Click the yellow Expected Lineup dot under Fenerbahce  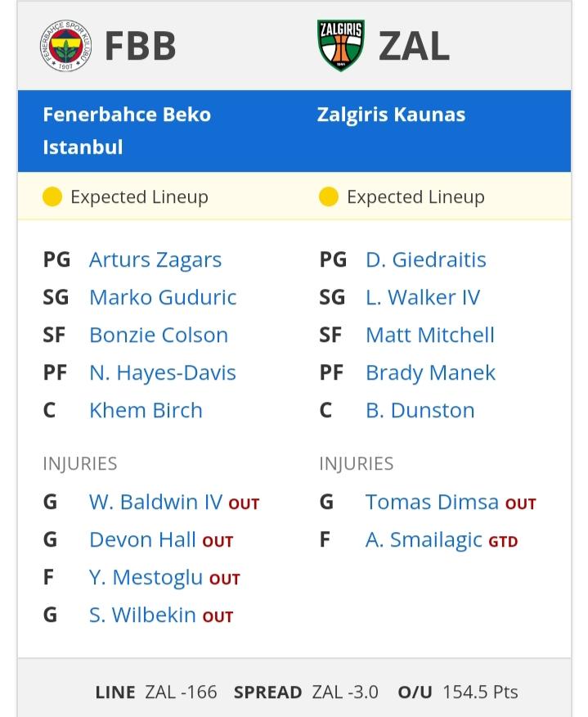point(52,196)
